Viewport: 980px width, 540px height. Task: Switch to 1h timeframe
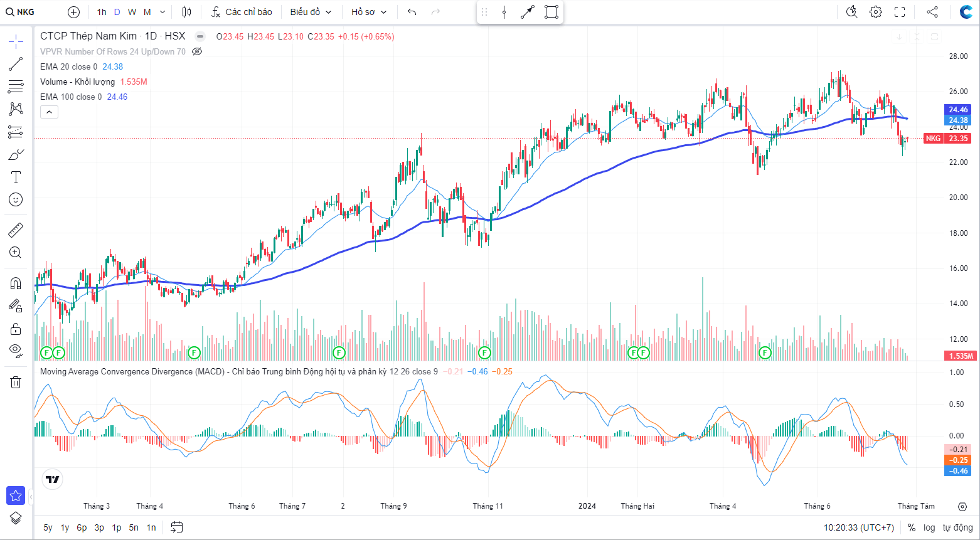pyautogui.click(x=102, y=12)
